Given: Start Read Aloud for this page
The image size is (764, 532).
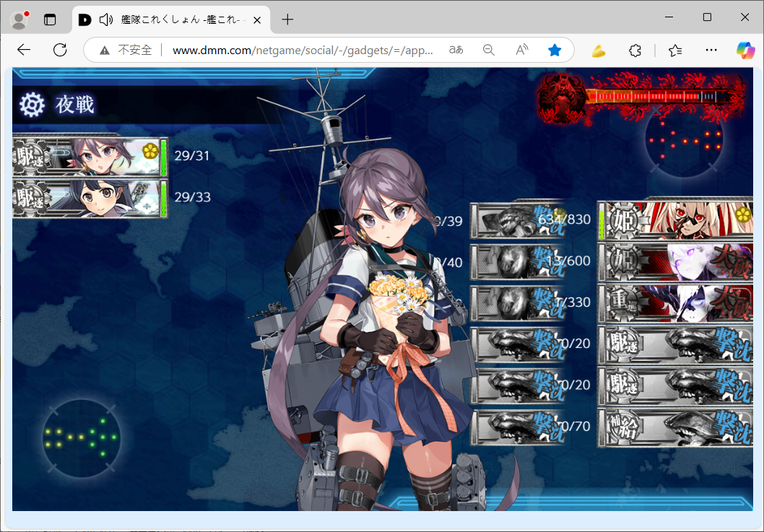Looking at the screenshot, I should 521,50.
